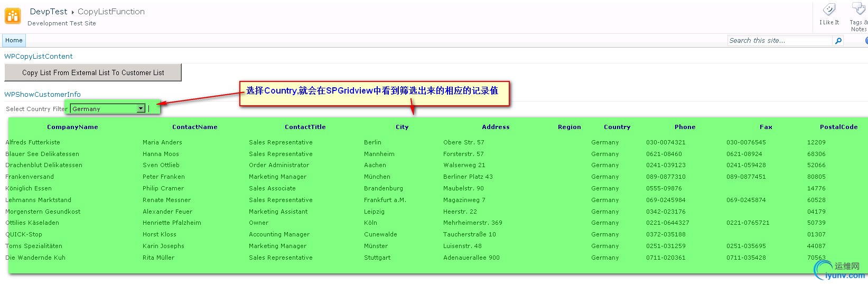The height and width of the screenshot is (284, 868).
Task: Click Copy List From External List button
Action: click(x=93, y=72)
